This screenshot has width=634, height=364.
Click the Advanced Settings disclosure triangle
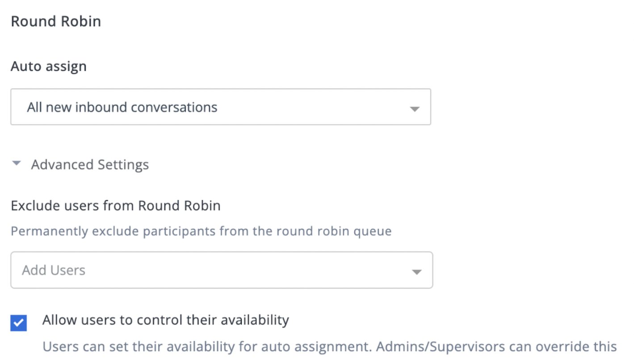click(x=16, y=163)
